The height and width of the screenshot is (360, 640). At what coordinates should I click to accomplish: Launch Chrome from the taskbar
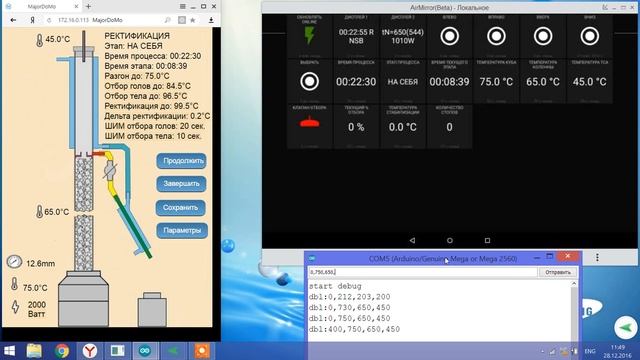(x=62, y=351)
